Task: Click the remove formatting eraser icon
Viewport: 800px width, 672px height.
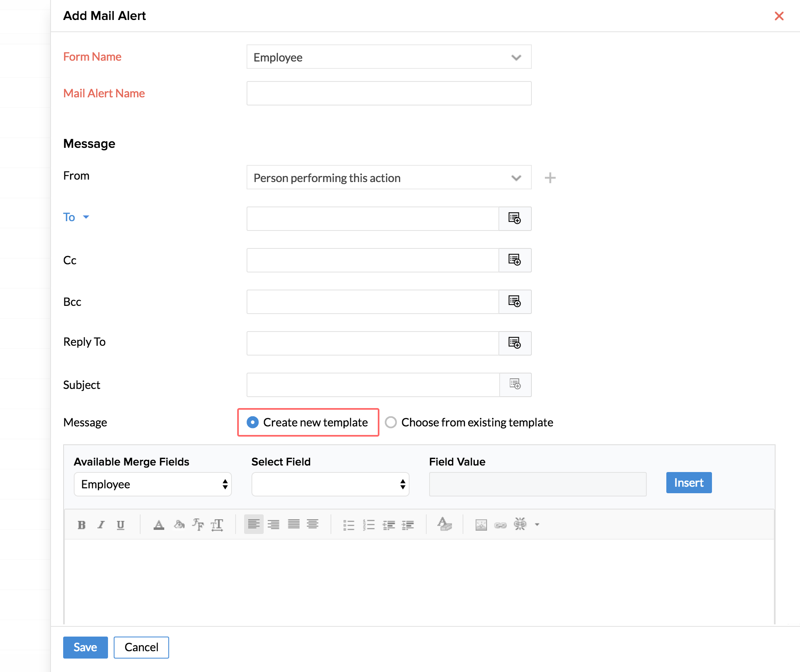Action: pos(444,524)
